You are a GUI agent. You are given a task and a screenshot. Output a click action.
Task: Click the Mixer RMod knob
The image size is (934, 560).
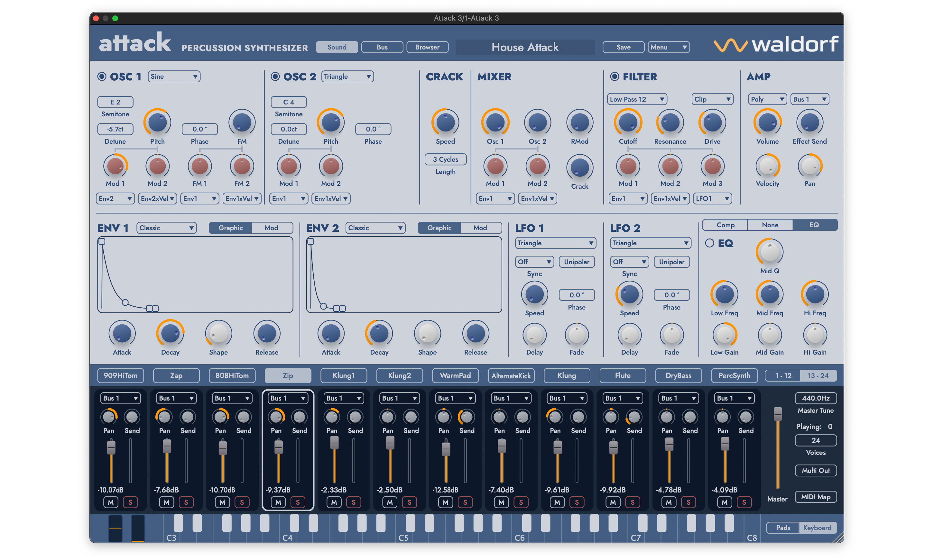(x=579, y=122)
